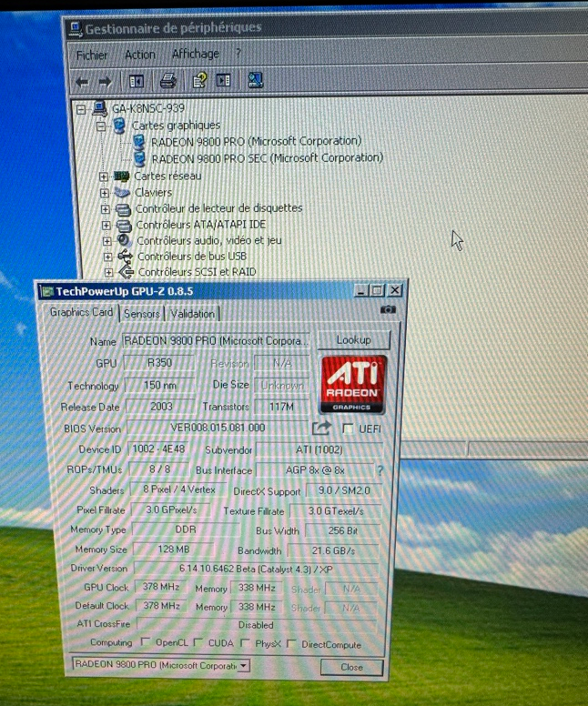This screenshot has height=706, width=588.
Task: Expand Contrôleurs audio, vidéo et jeu
Action: tap(106, 241)
